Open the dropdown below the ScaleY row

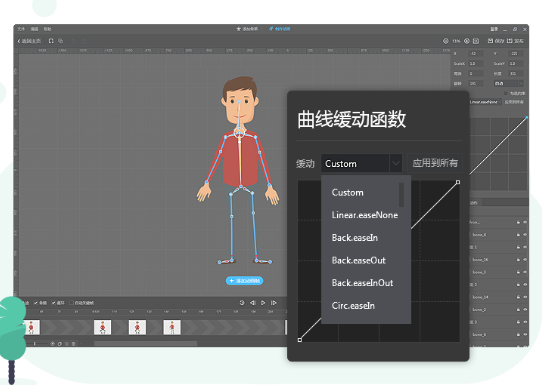pyautogui.click(x=508, y=84)
